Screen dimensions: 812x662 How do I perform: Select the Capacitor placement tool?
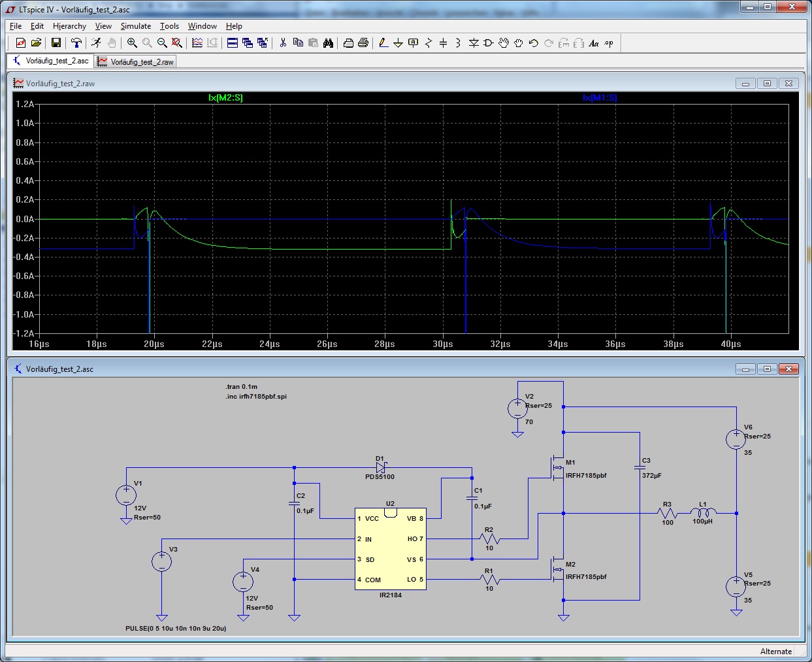coord(443,43)
